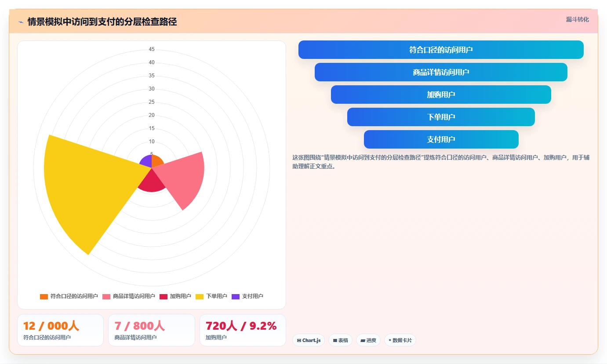This screenshot has height=364, width=607.
Task: Toggle the purple 支付用户 legend swatch
Action: [236, 296]
